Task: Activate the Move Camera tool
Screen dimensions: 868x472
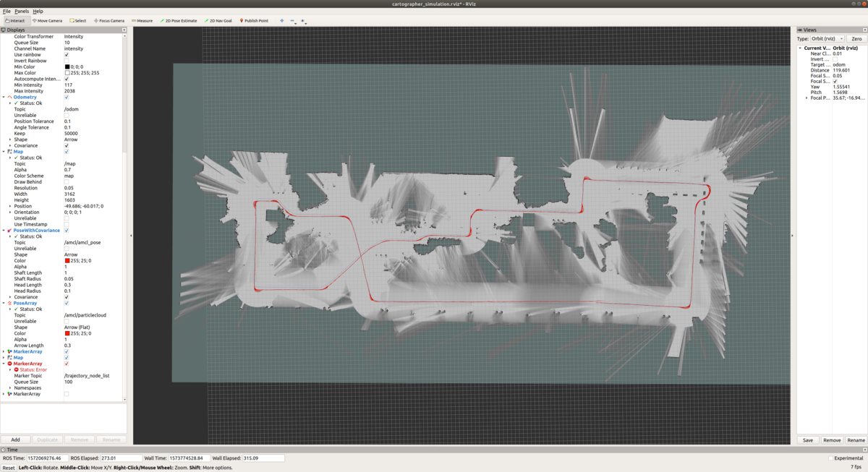Action: [48, 21]
